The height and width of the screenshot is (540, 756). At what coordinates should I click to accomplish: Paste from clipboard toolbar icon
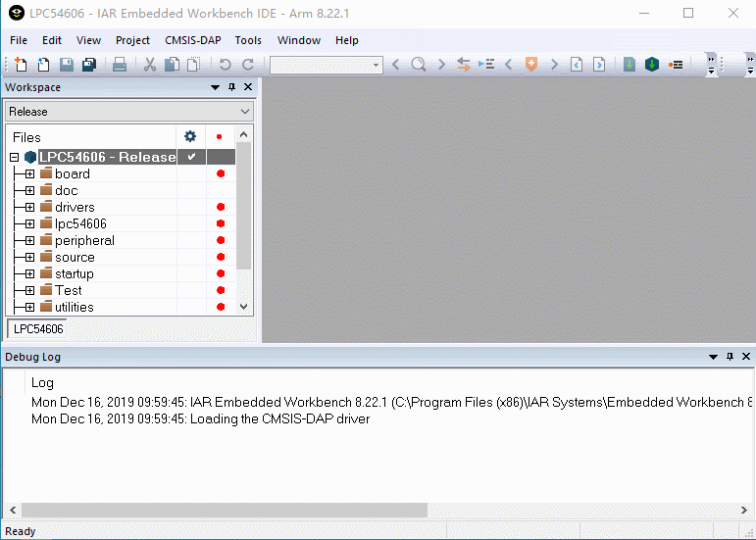coord(193,64)
